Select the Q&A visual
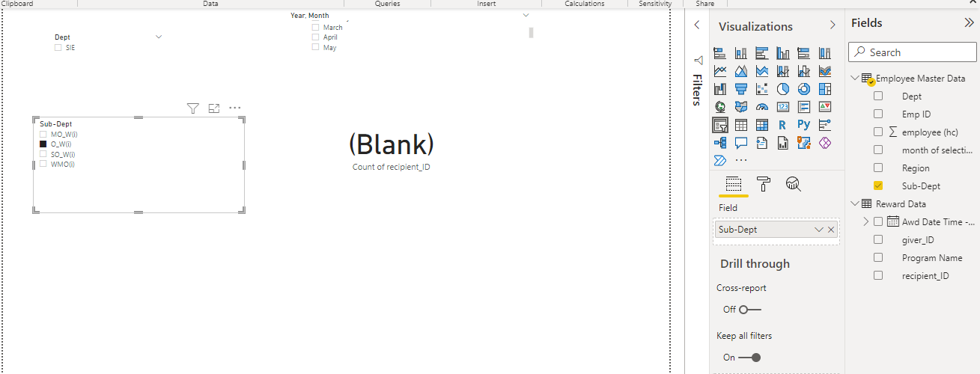The image size is (980, 374). (x=741, y=143)
